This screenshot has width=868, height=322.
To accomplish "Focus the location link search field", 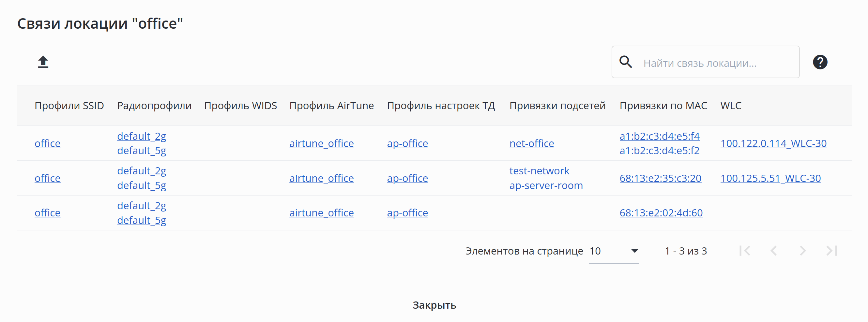I will coord(718,63).
